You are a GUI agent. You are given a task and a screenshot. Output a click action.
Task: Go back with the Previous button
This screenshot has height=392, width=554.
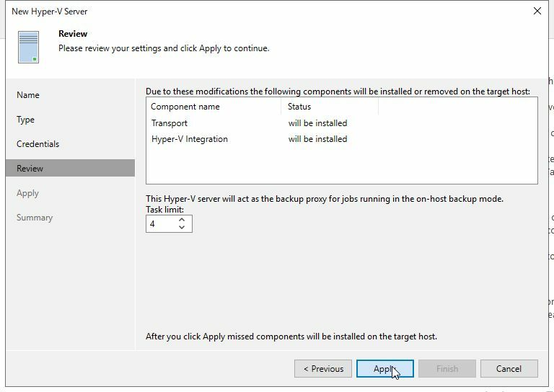(x=323, y=369)
